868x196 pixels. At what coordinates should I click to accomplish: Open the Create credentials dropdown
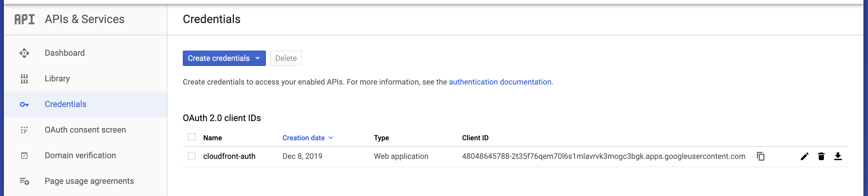[x=224, y=58]
